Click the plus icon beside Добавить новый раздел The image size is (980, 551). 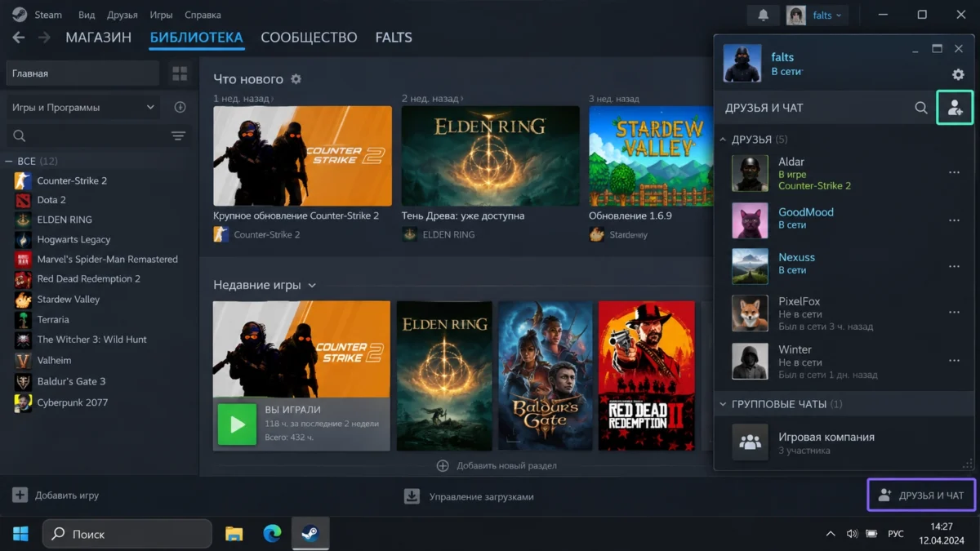tap(443, 465)
